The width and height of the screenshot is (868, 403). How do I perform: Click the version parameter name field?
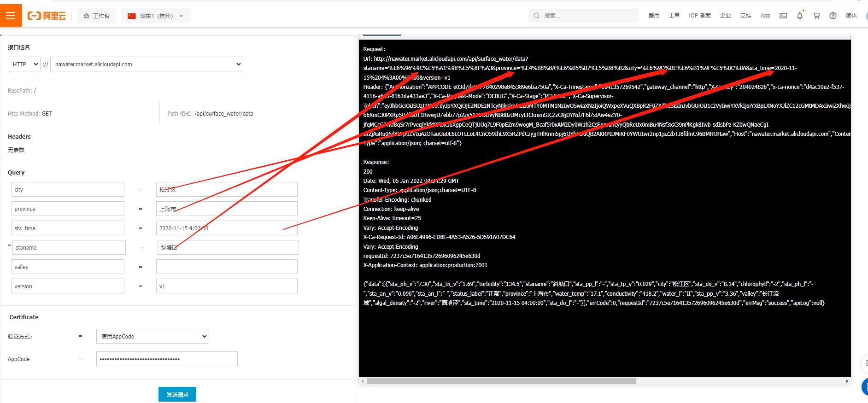pos(68,286)
